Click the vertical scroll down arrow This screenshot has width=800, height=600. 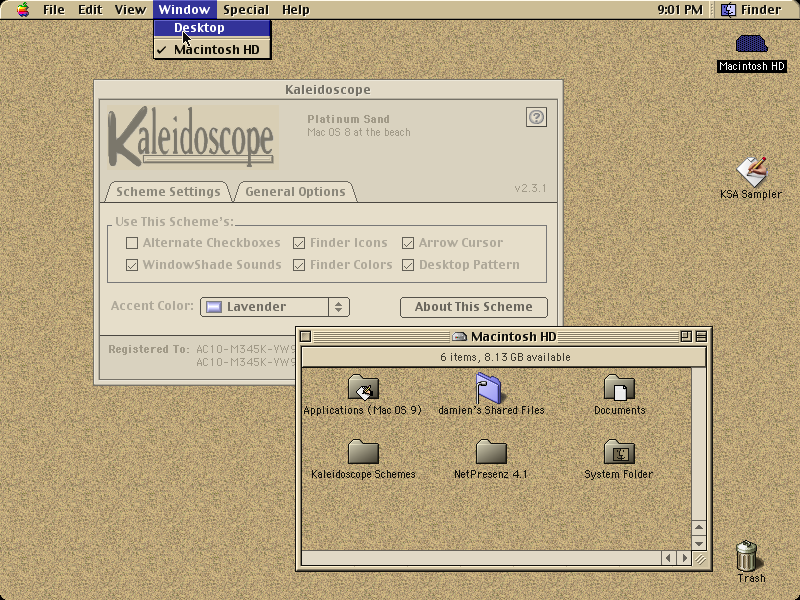(699, 543)
